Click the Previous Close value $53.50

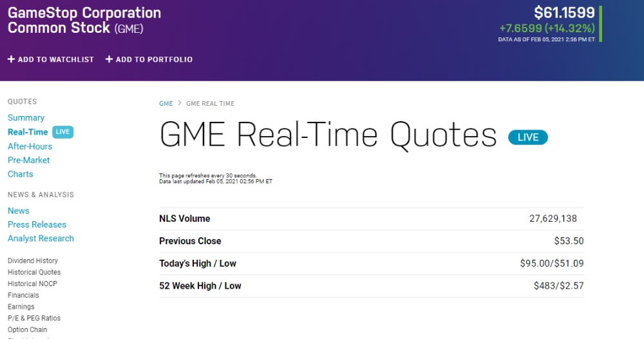click(x=569, y=241)
